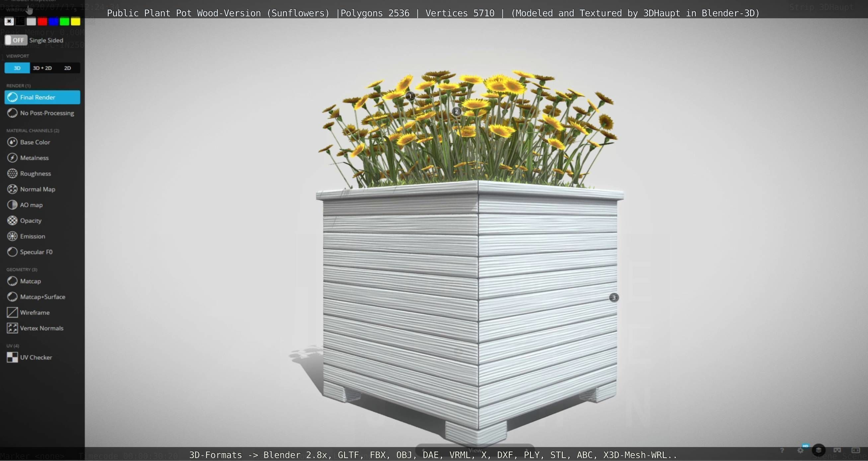
Task: Pick the yellow wireframe color
Action: coord(76,22)
